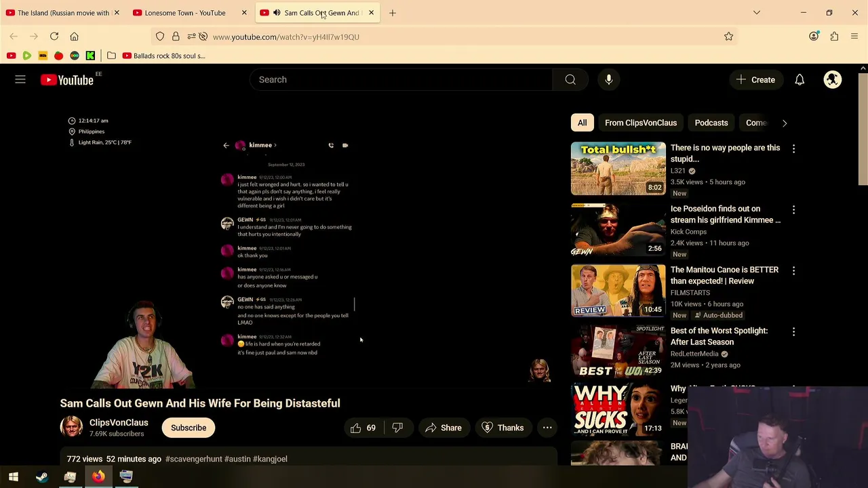Open a new browser tab
The image size is (868, 488).
coord(393,13)
